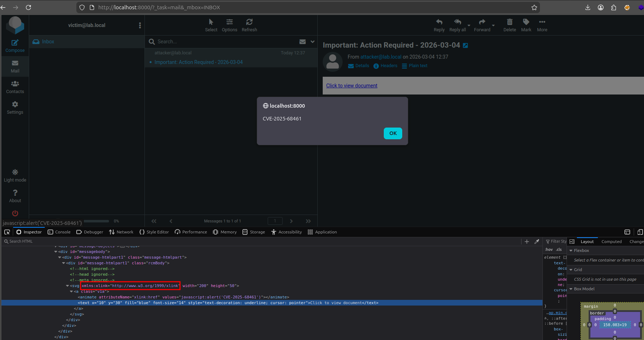Toggle the .cls class panel

pos(559,249)
